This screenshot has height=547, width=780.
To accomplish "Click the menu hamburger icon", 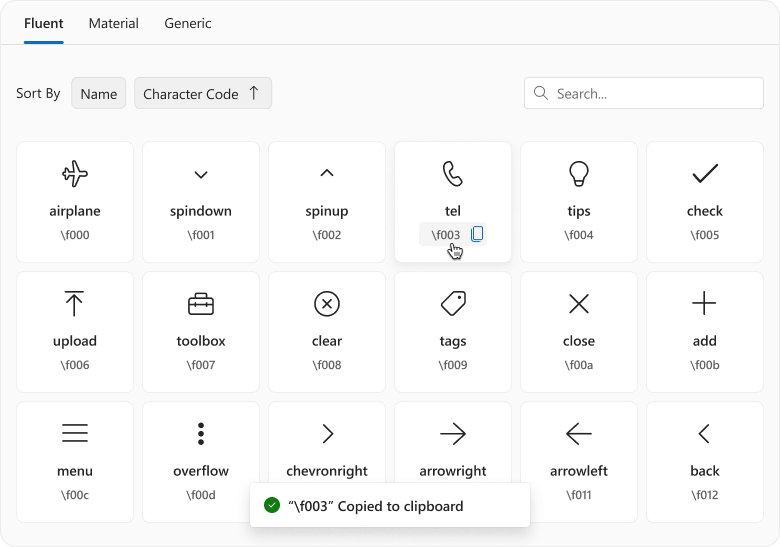I will point(75,433).
